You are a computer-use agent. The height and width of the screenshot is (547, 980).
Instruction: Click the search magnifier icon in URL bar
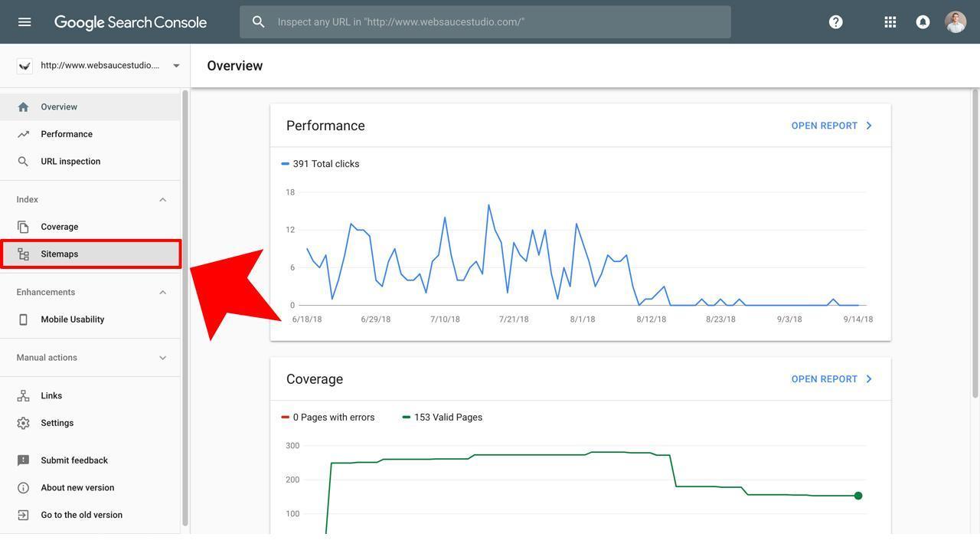coord(259,22)
